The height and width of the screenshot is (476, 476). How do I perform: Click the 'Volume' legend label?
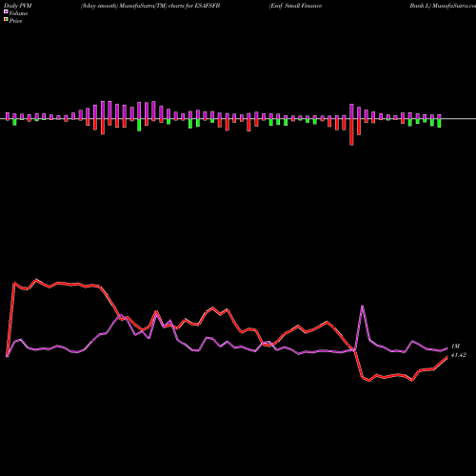pos(18,13)
